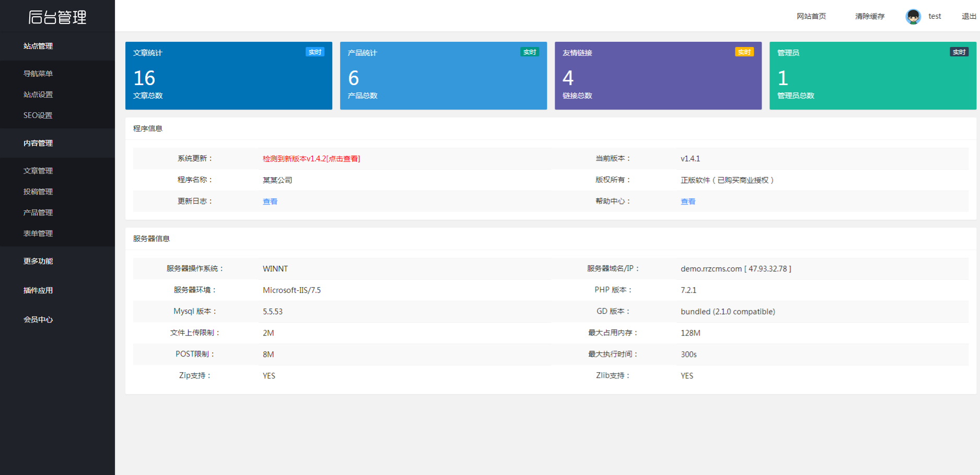The image size is (980, 475).
Task: Click 退出 to log out
Action: point(969,16)
